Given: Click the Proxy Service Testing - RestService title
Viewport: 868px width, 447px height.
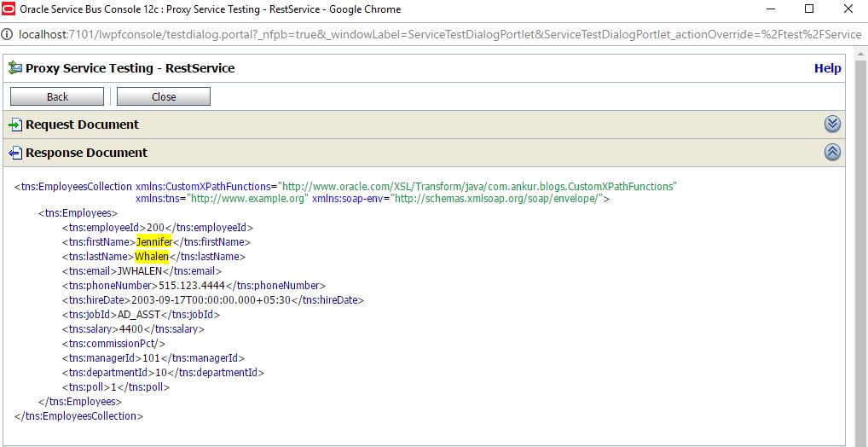Looking at the screenshot, I should 130,68.
